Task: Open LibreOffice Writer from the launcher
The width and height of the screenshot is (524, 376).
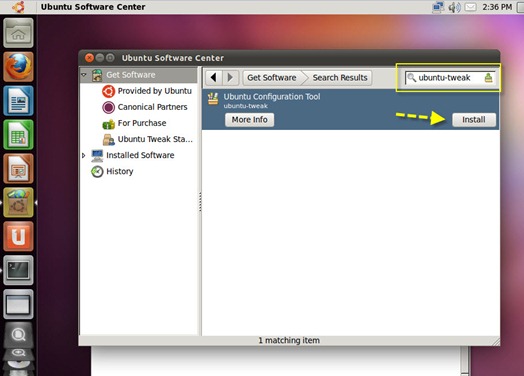Action: [18, 101]
